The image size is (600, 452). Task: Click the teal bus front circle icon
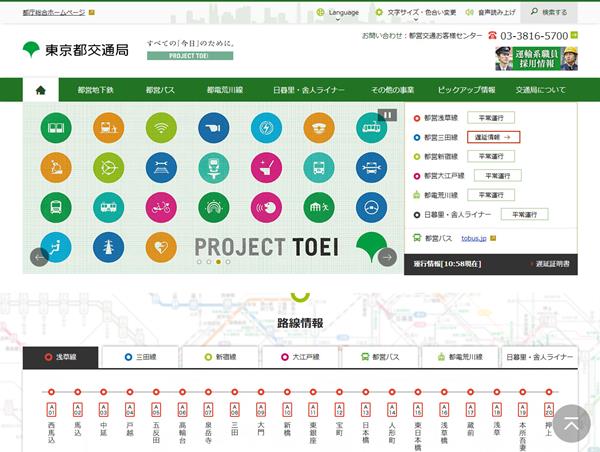pyautogui.click(x=319, y=168)
